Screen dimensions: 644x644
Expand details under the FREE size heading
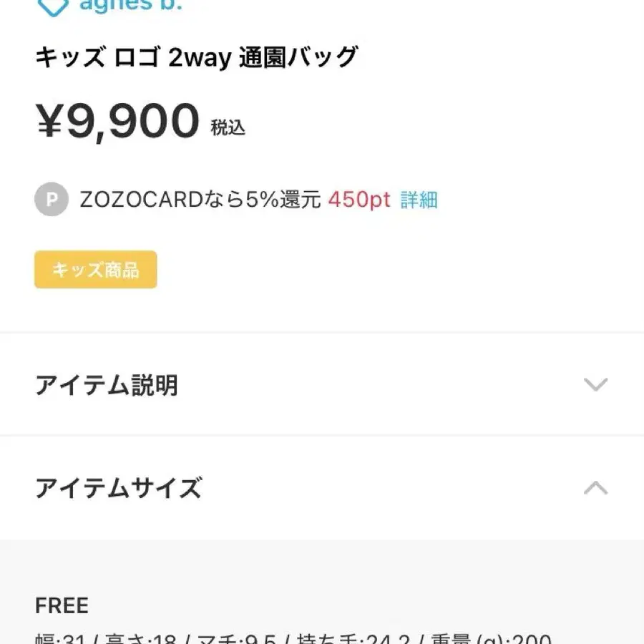(62, 605)
